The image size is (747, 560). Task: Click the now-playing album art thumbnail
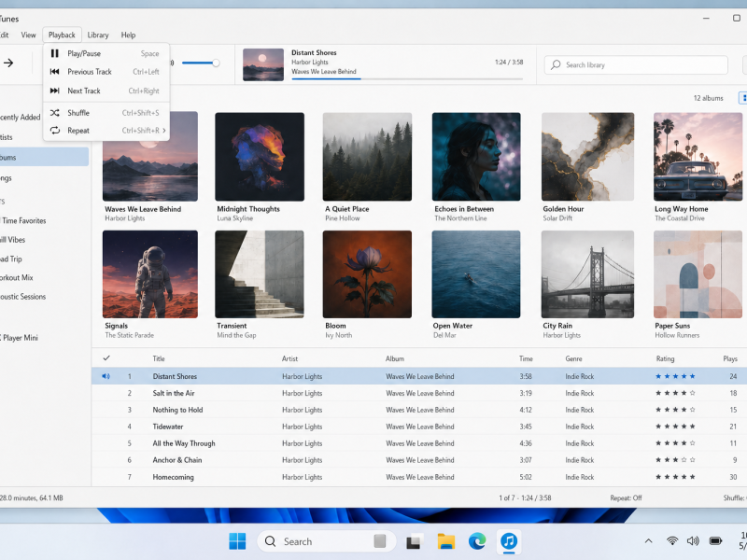263,64
